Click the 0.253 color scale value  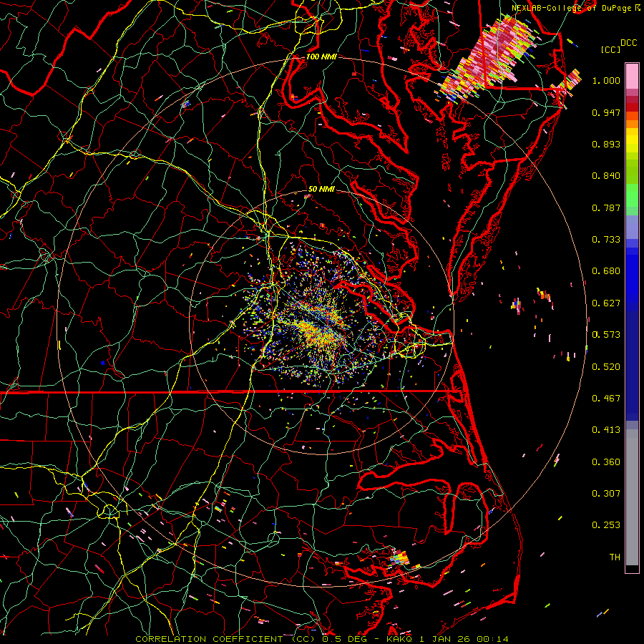pos(606,525)
